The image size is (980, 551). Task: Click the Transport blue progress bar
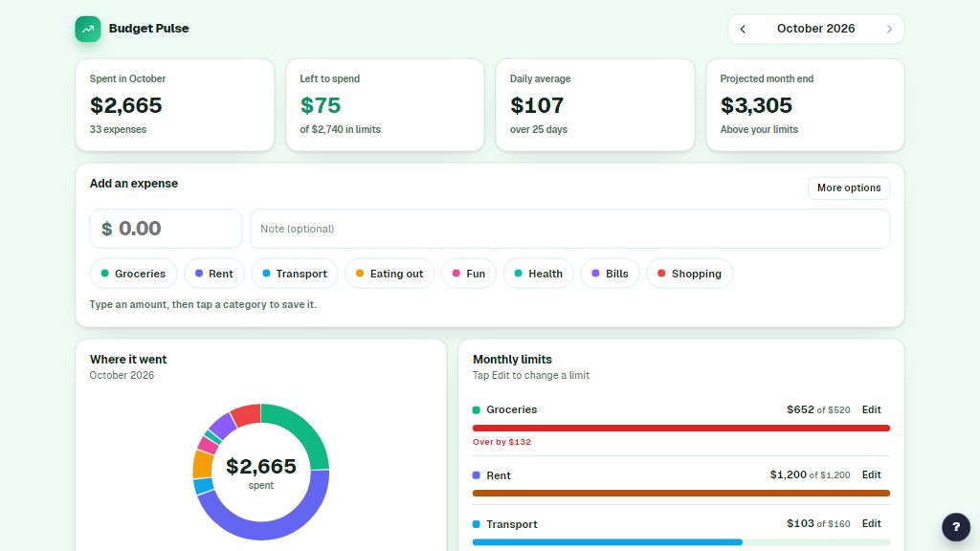608,542
